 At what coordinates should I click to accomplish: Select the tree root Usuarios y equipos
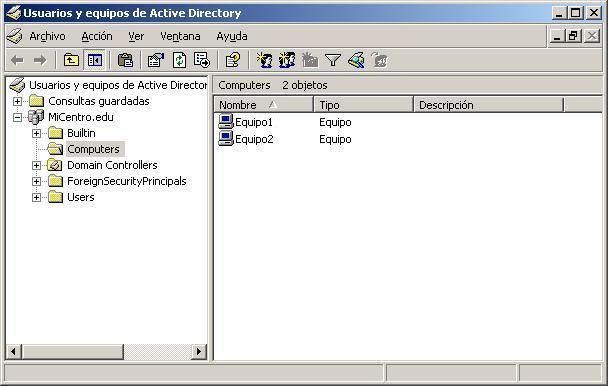pyautogui.click(x=118, y=85)
